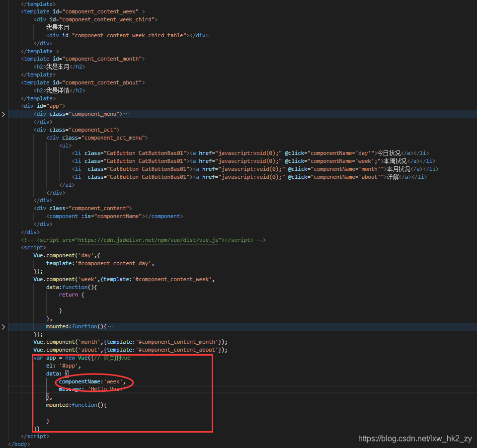The height and width of the screenshot is (448, 477).
Task: Click template:'#component_content_day' line
Action: pos(100,263)
